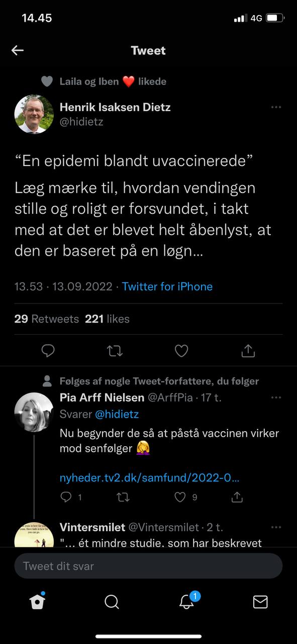
Task: Like the main tweet with the heart icon
Action: (181, 351)
